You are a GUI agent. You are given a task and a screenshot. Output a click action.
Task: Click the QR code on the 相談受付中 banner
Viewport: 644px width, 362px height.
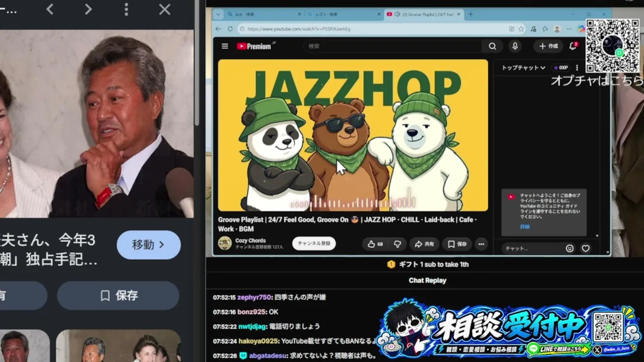(608, 327)
